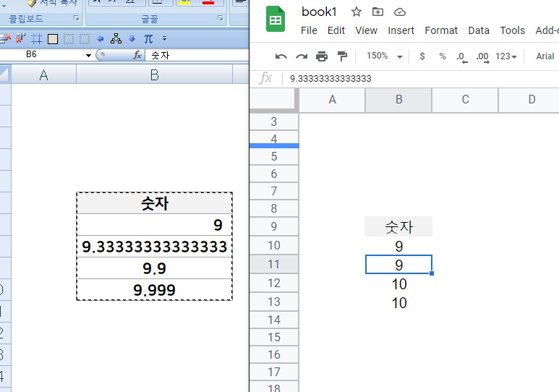This screenshot has width=559, height=392.
Task: Format as currency with the $ button
Action: pos(422,56)
